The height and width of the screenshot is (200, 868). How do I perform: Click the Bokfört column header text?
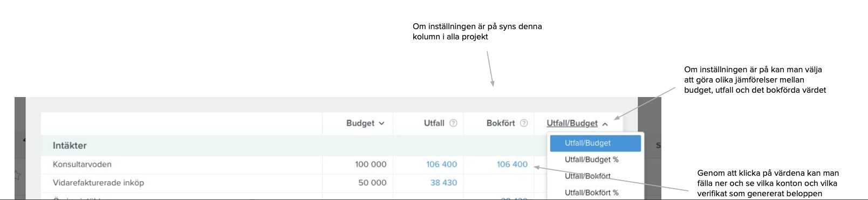501,123
